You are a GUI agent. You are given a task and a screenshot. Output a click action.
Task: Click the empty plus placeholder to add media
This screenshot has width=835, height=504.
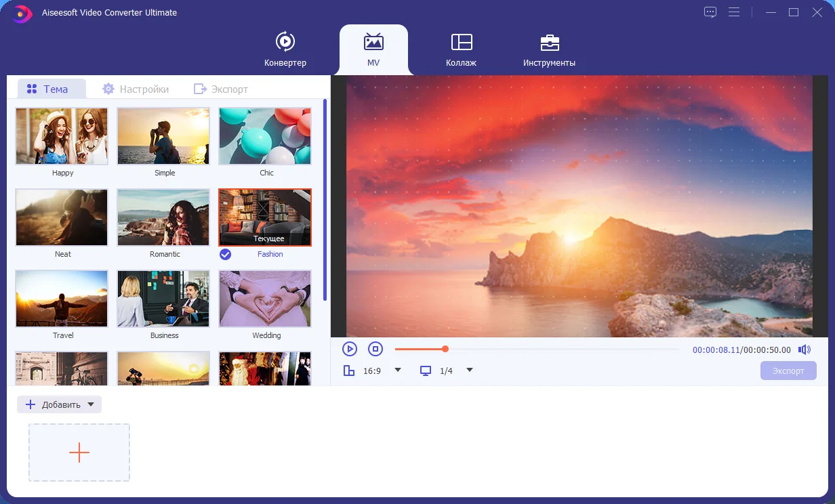pos(79,453)
